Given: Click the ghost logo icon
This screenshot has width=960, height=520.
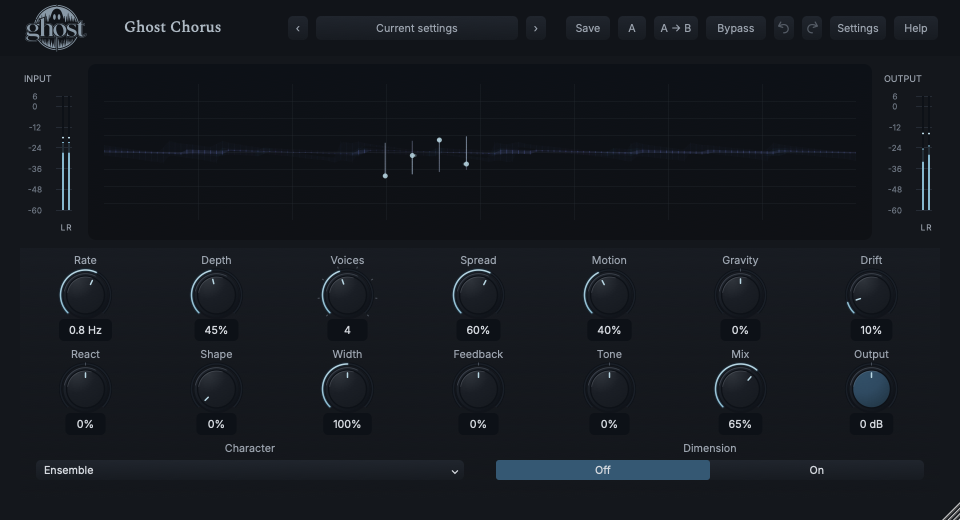Looking at the screenshot, I should pyautogui.click(x=55, y=28).
